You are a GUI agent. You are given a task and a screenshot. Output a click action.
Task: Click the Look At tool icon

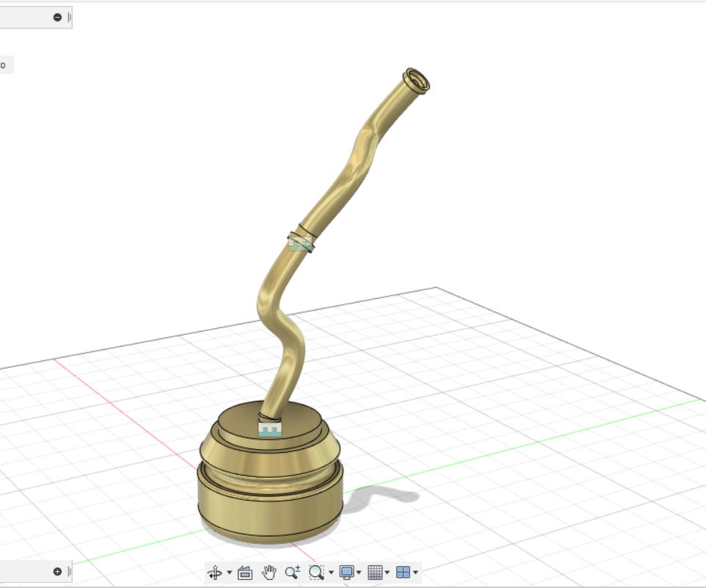pos(245,573)
